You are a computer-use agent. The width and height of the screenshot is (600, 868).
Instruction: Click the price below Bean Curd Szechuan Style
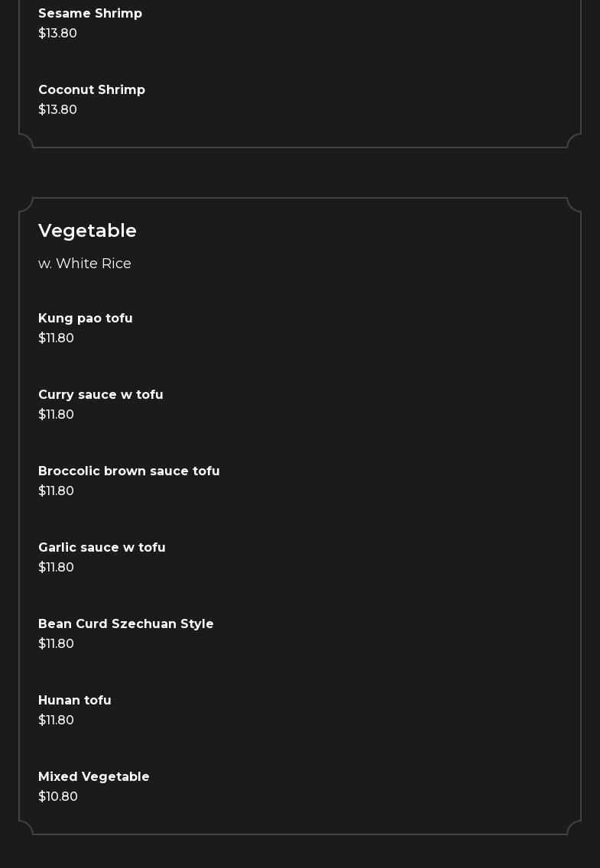click(56, 644)
